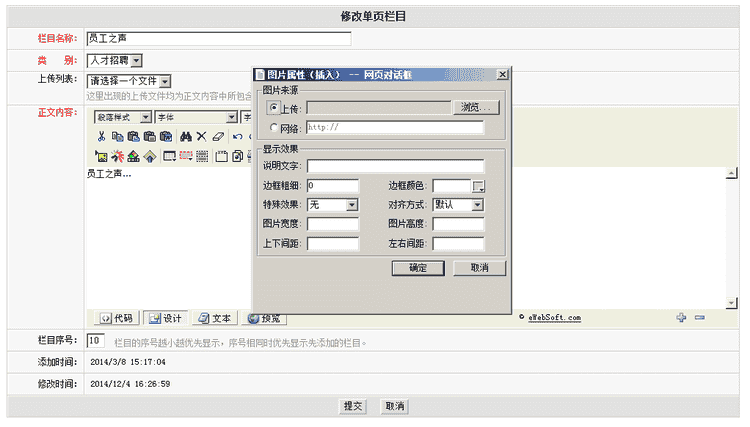Switch to the 文本 text view tab
750x427 pixels.
click(215, 318)
